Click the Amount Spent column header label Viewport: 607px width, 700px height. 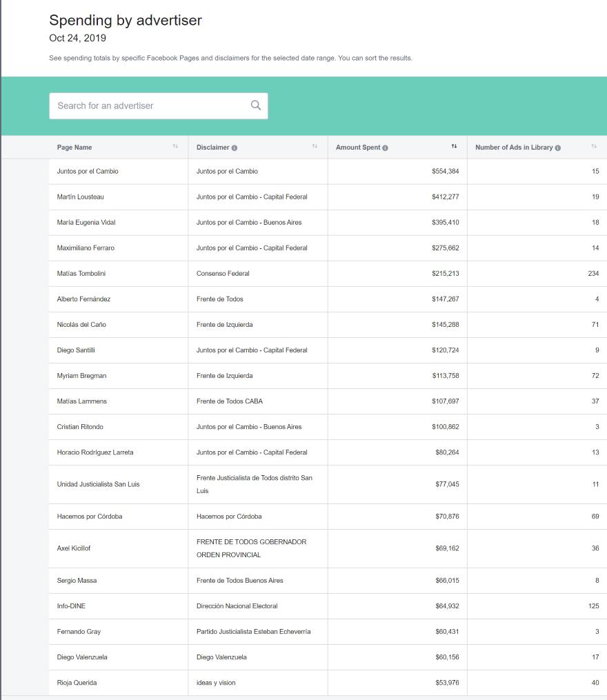click(x=358, y=148)
